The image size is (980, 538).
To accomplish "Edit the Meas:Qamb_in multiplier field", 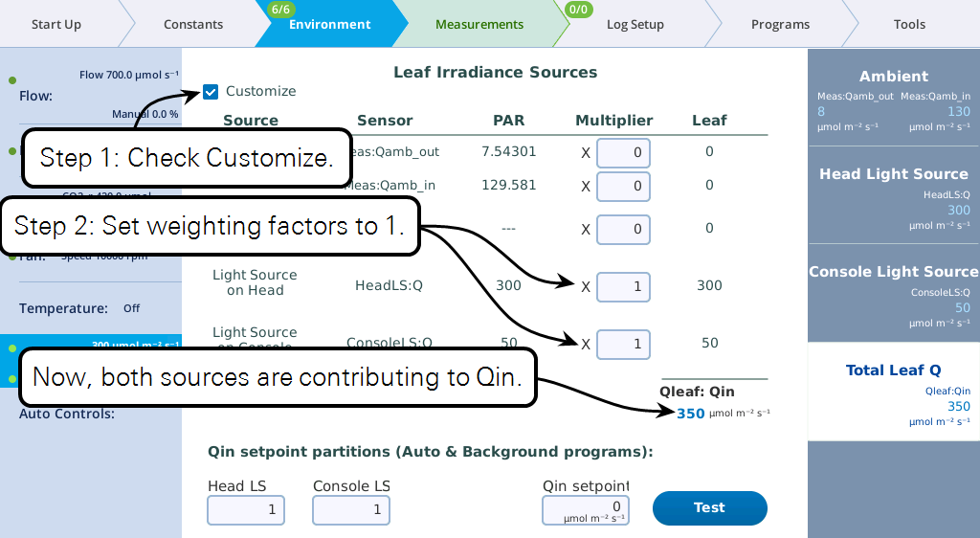I will pos(623,187).
